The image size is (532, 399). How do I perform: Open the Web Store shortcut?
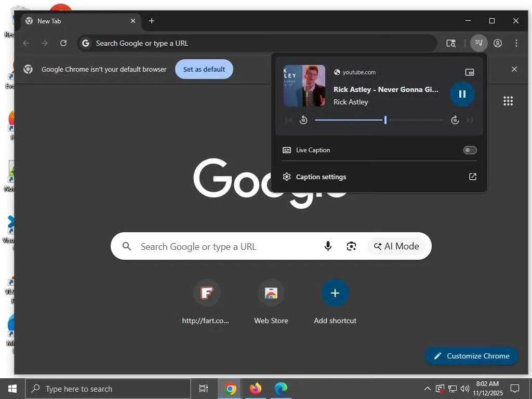pos(271,302)
